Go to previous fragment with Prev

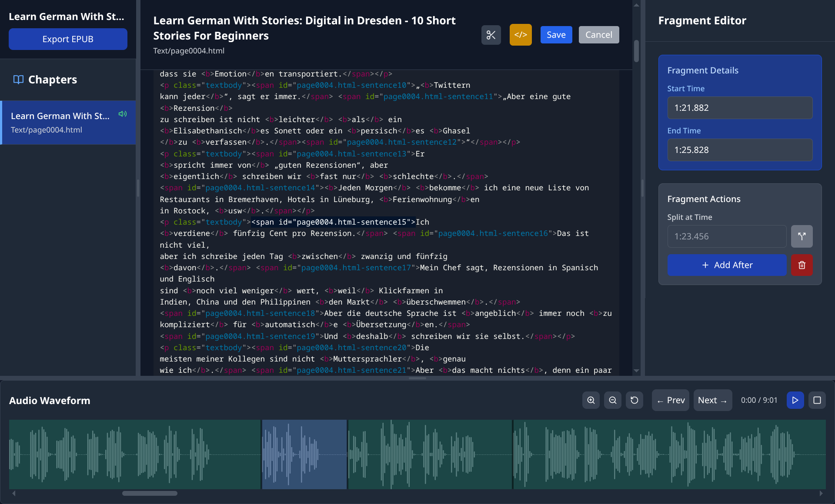(x=670, y=400)
